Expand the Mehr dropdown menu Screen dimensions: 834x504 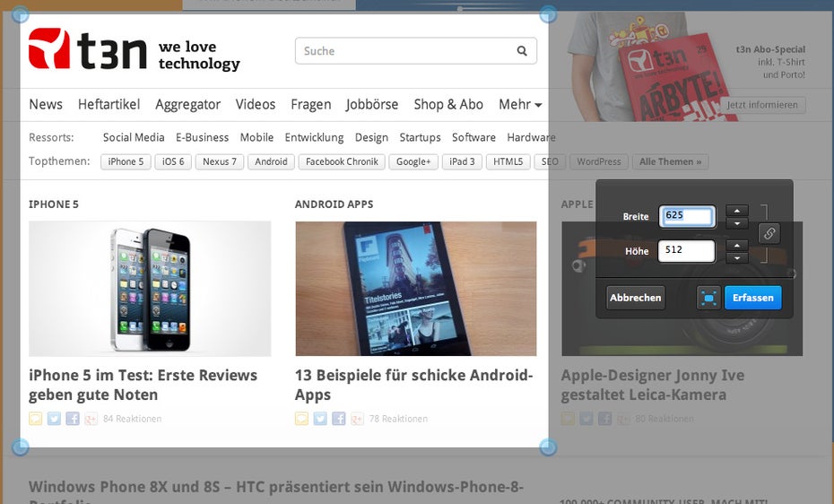[520, 104]
